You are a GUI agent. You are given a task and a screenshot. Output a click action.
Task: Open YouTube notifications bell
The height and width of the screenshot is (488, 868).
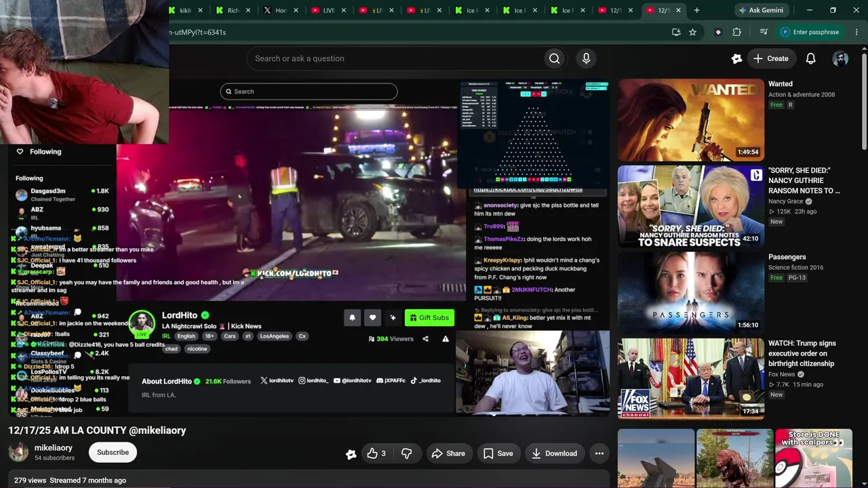coord(810,58)
